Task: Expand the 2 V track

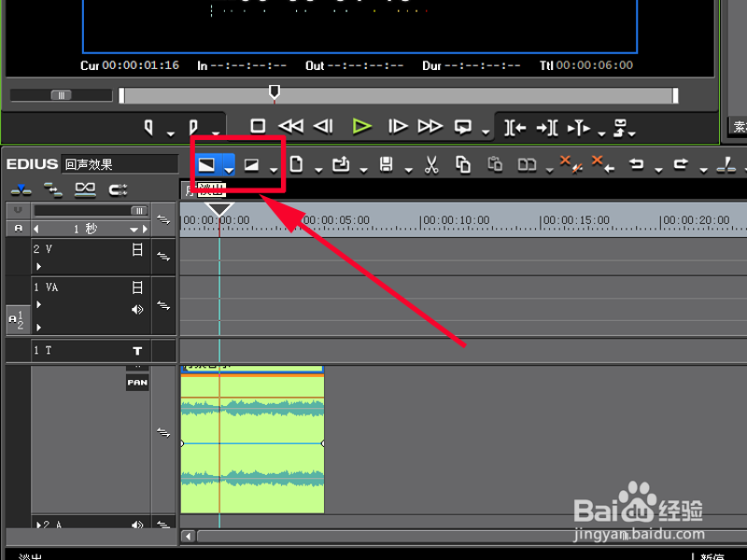Action: (38, 267)
